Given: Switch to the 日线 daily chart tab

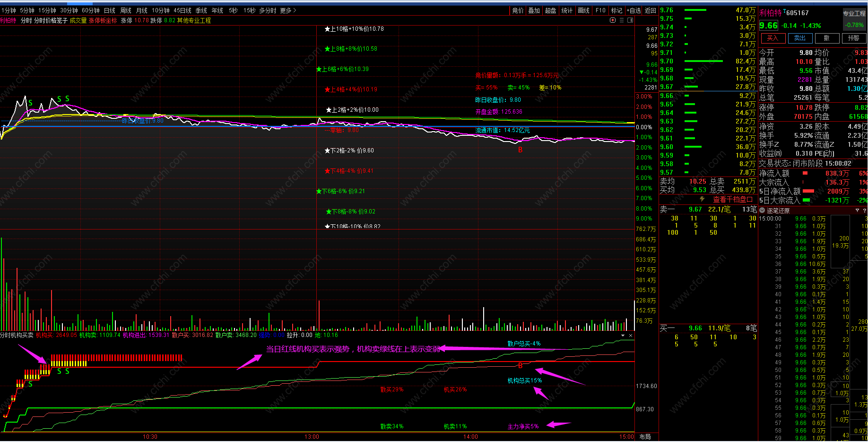Looking at the screenshot, I should (109, 10).
